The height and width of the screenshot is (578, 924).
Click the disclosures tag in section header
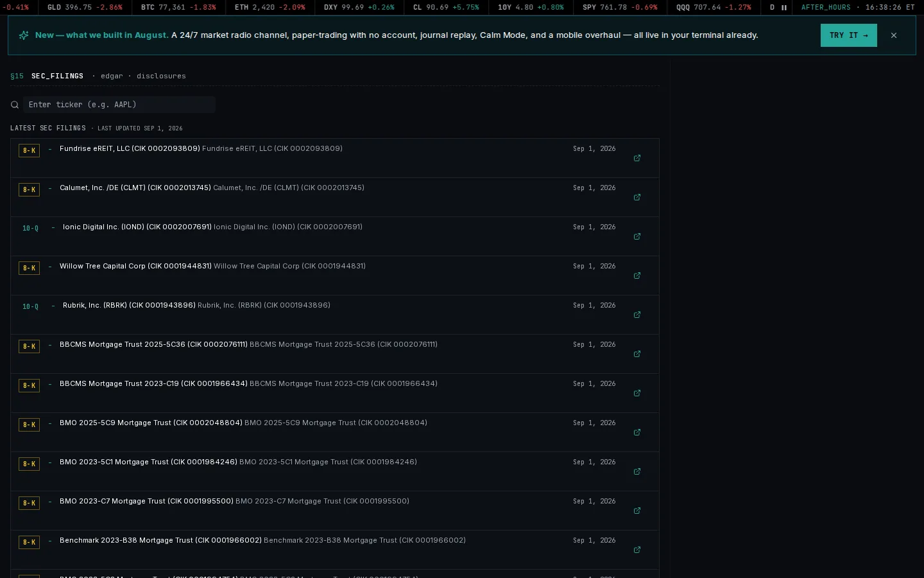pyautogui.click(x=161, y=76)
